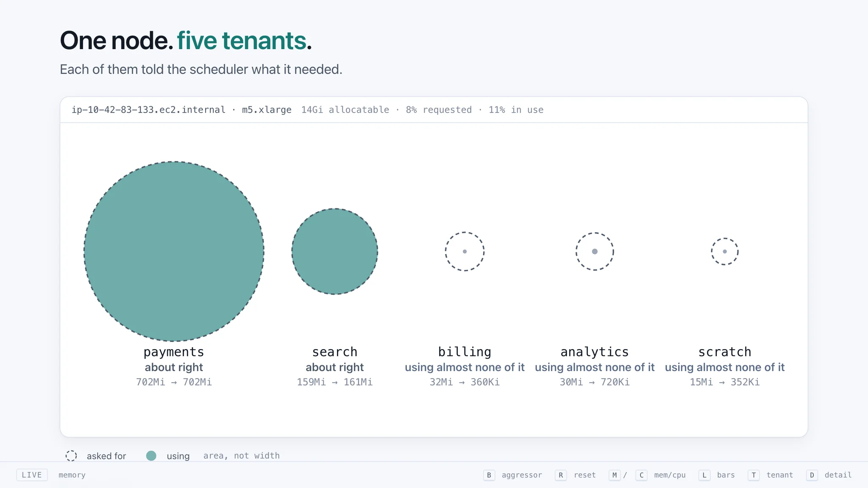This screenshot has height=488, width=868.
Task: Click the subtitle about the scheduler
Action: point(201,69)
